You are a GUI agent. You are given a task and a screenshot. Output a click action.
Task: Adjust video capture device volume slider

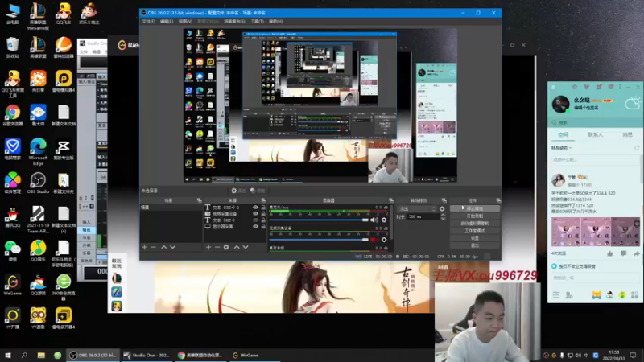(x=319, y=240)
